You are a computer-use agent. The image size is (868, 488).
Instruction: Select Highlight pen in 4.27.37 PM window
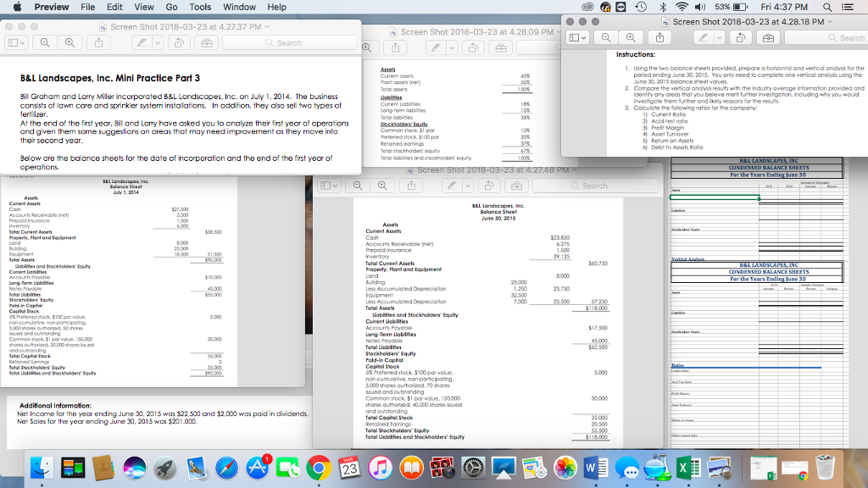coord(142,42)
